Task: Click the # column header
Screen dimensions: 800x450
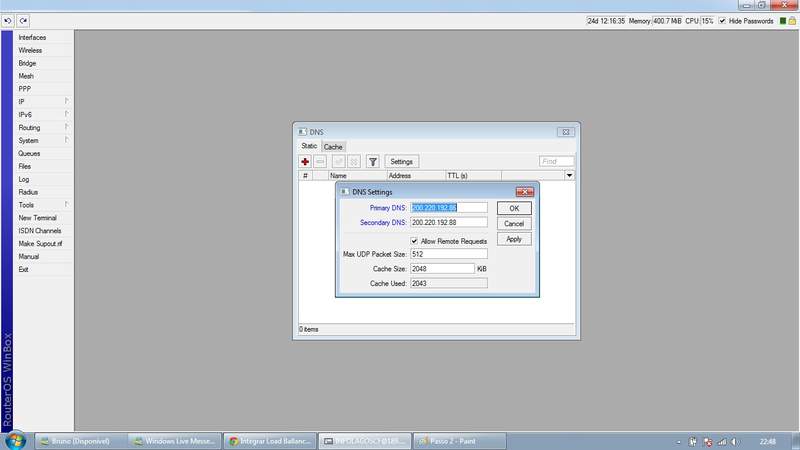Action: (305, 176)
